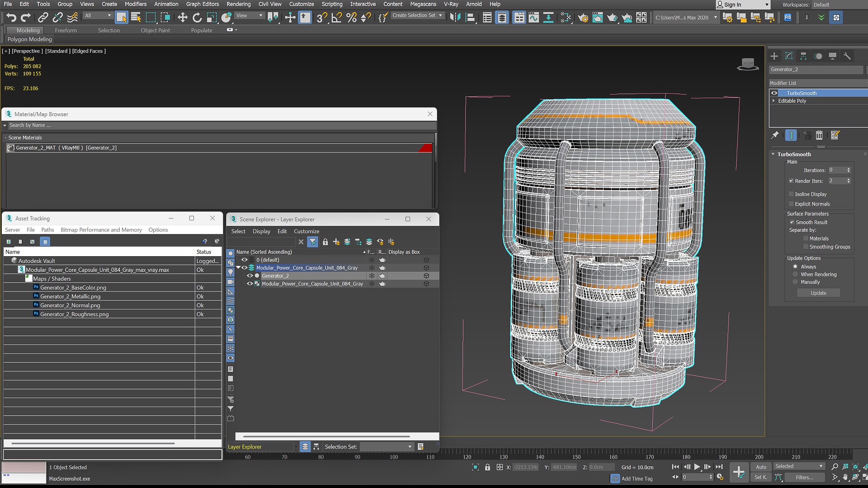Image resolution: width=868 pixels, height=488 pixels.
Task: Toggle the Smooth Result checkbox
Action: [x=792, y=222]
